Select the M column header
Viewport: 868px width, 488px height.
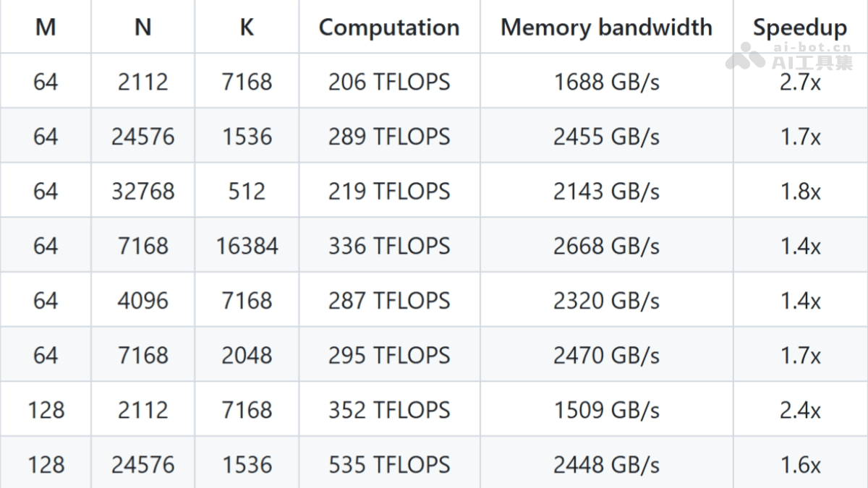pos(46,27)
